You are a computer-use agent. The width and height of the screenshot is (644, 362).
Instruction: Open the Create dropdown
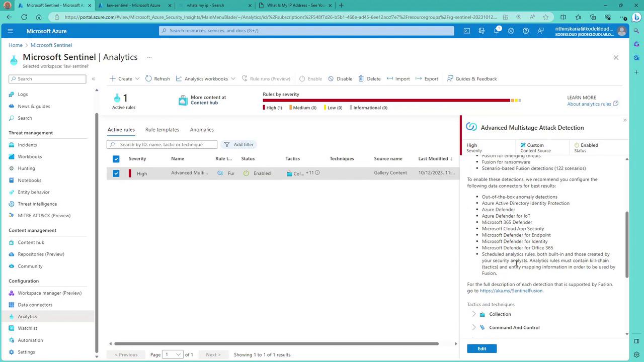pos(124,79)
